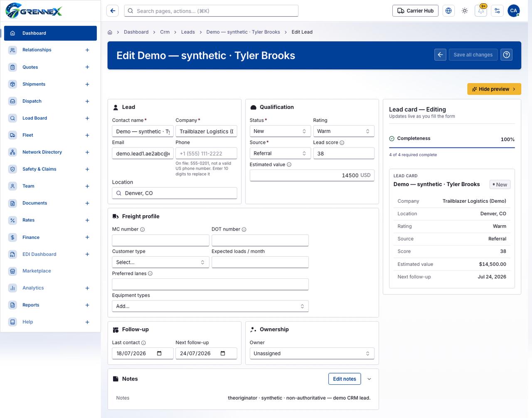This screenshot has width=532, height=418.
Task: Open the Owner dropdown showing Unassigned
Action: coord(312,354)
